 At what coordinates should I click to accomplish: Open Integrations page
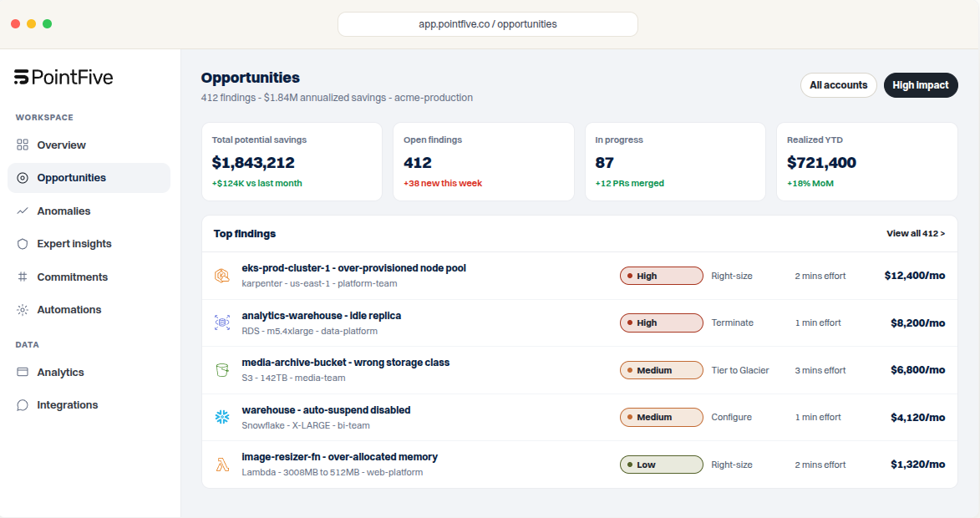point(89,405)
